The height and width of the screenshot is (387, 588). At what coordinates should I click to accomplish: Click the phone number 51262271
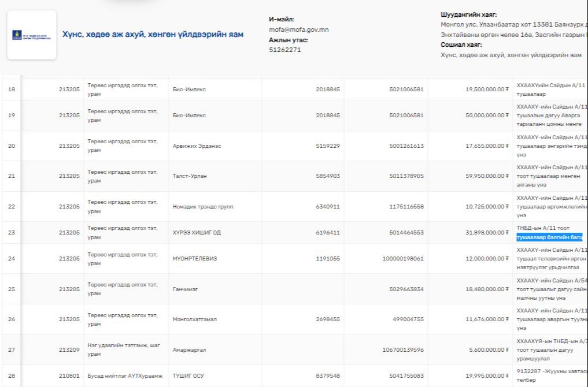coord(285,50)
